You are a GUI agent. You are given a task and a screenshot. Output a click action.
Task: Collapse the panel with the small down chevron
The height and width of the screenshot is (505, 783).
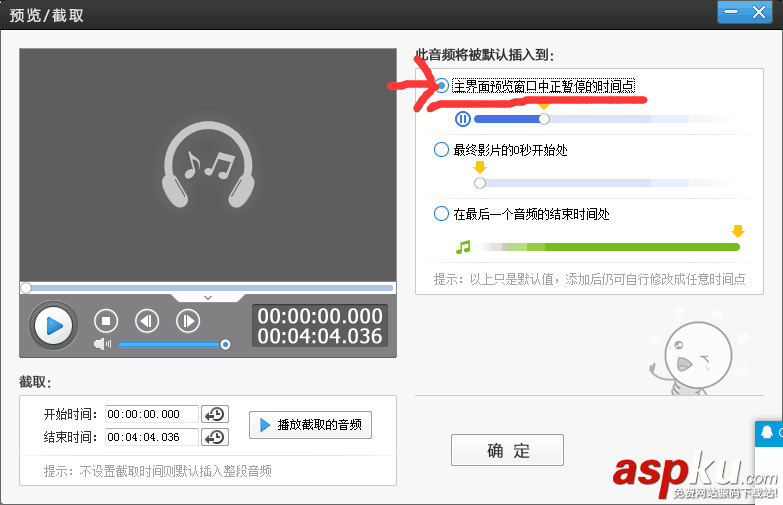(x=208, y=298)
